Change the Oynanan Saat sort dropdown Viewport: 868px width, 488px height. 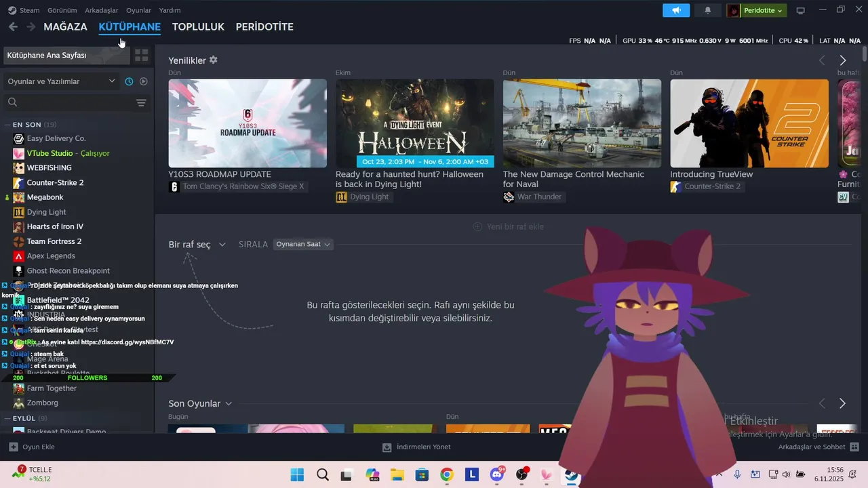[303, 244]
